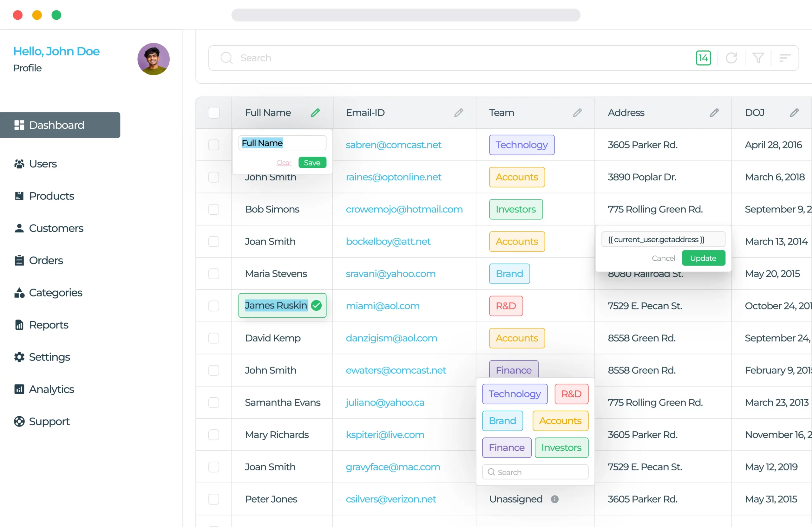
Task: Click the sort lines icon
Action: pos(784,58)
